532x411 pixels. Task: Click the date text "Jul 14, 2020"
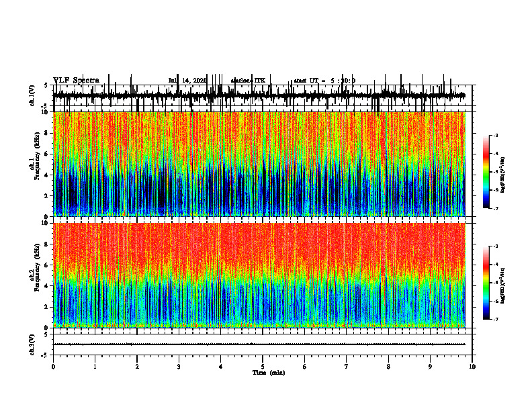pyautogui.click(x=187, y=81)
